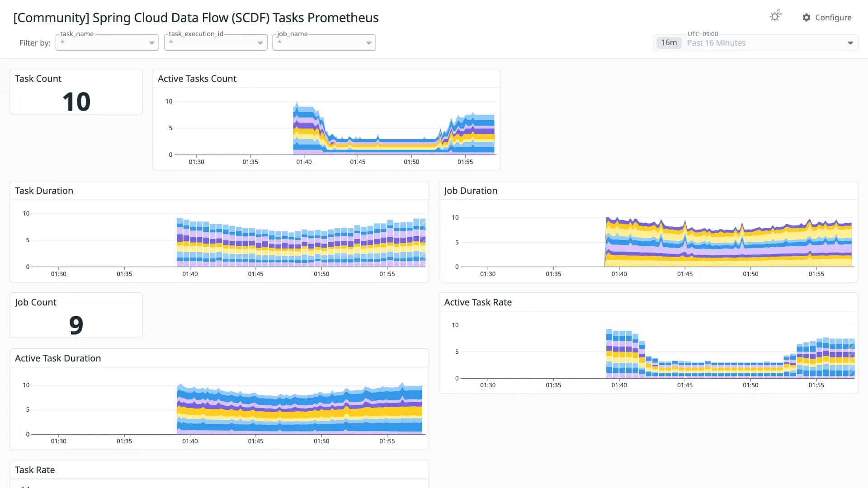868x488 pixels.
Task: Click the Task Duration widget title
Action: click(x=44, y=191)
